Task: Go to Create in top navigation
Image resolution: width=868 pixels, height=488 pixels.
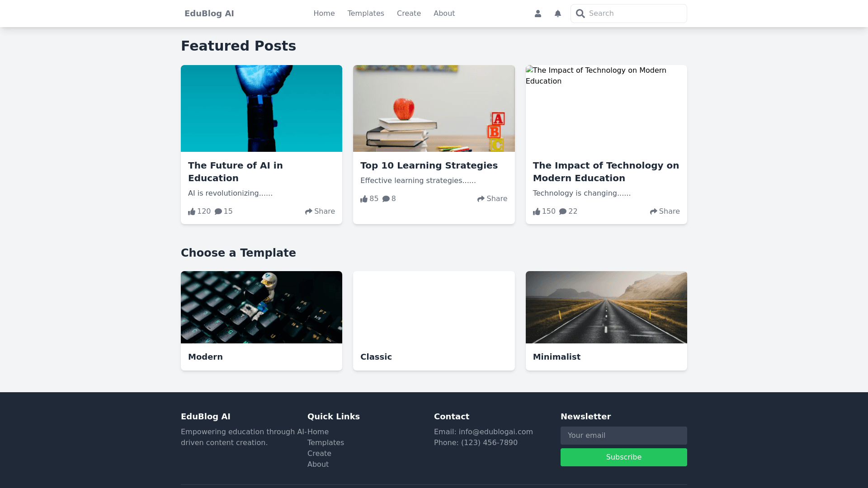Action: (409, 14)
